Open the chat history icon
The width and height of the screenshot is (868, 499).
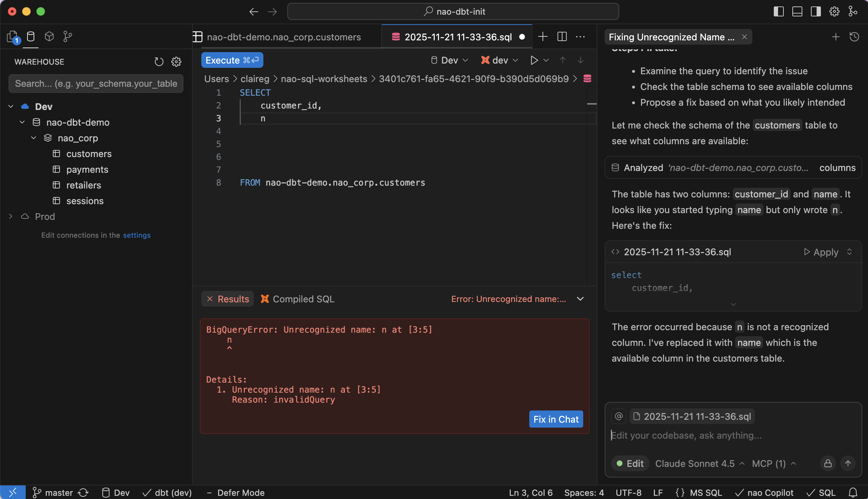click(854, 37)
